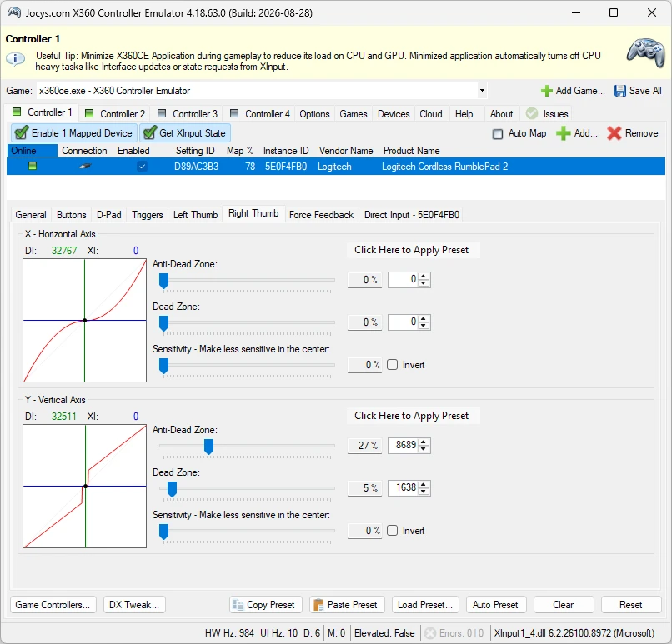Click the Save All floppy disk icon

pos(619,91)
